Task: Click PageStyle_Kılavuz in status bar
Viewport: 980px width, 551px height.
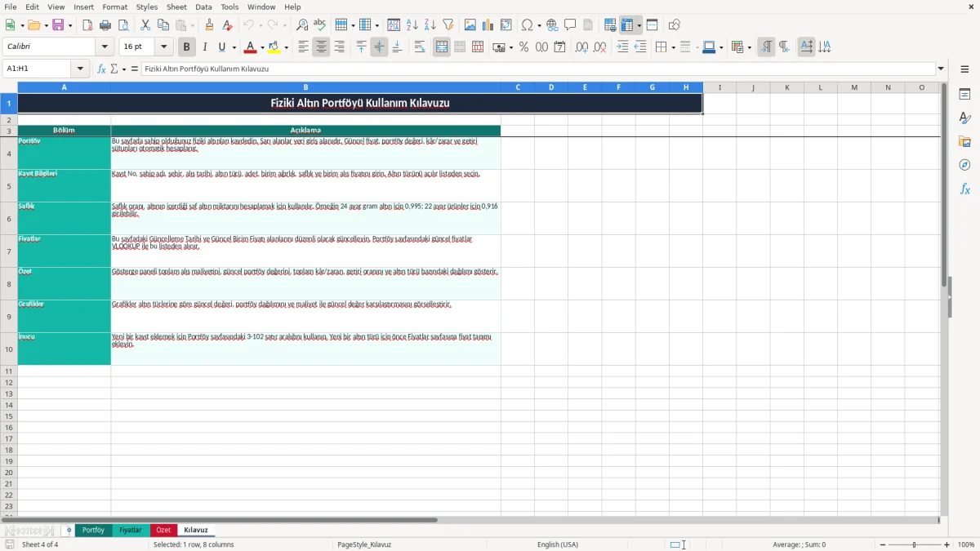Action: tap(364, 544)
